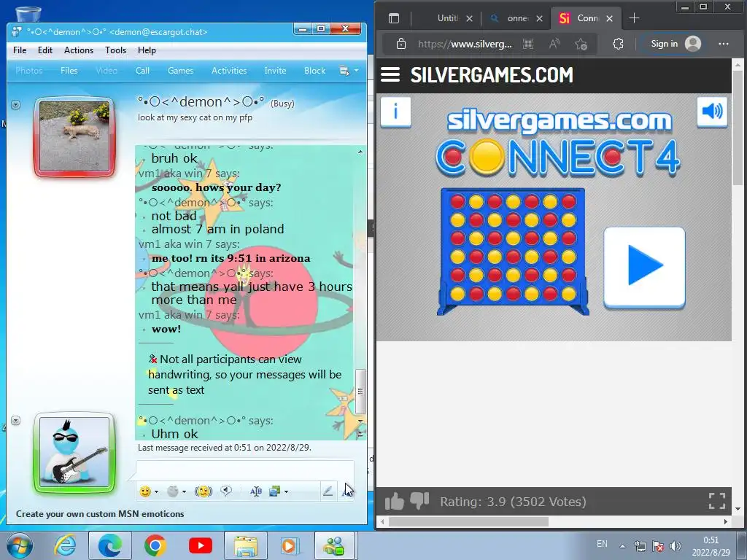Click Files in the chat toolbar
Image resolution: width=747 pixels, height=560 pixels.
pyautogui.click(x=69, y=71)
